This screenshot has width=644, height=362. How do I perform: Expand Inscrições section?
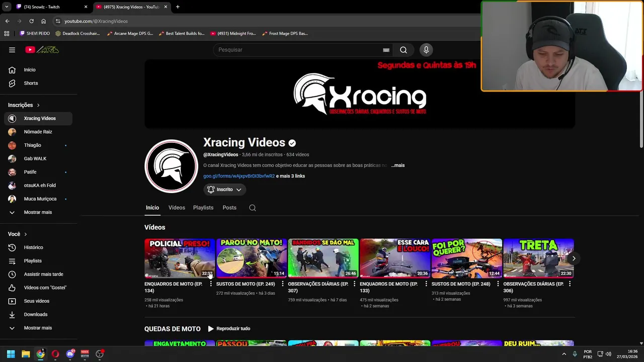(24, 105)
